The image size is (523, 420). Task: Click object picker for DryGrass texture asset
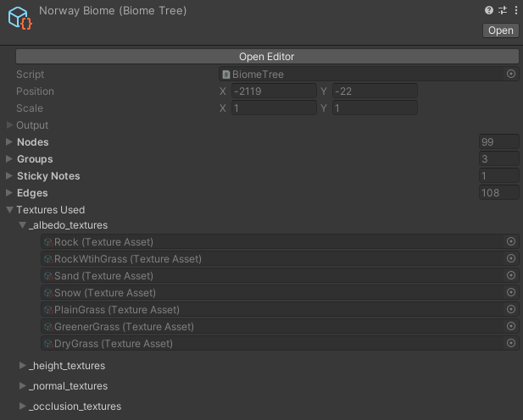pos(510,343)
